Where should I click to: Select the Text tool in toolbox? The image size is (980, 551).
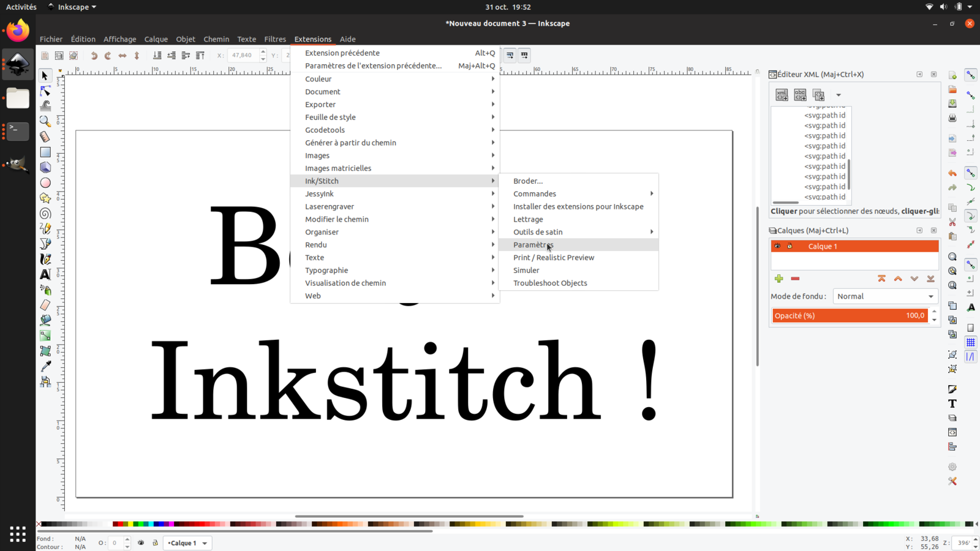(x=45, y=275)
